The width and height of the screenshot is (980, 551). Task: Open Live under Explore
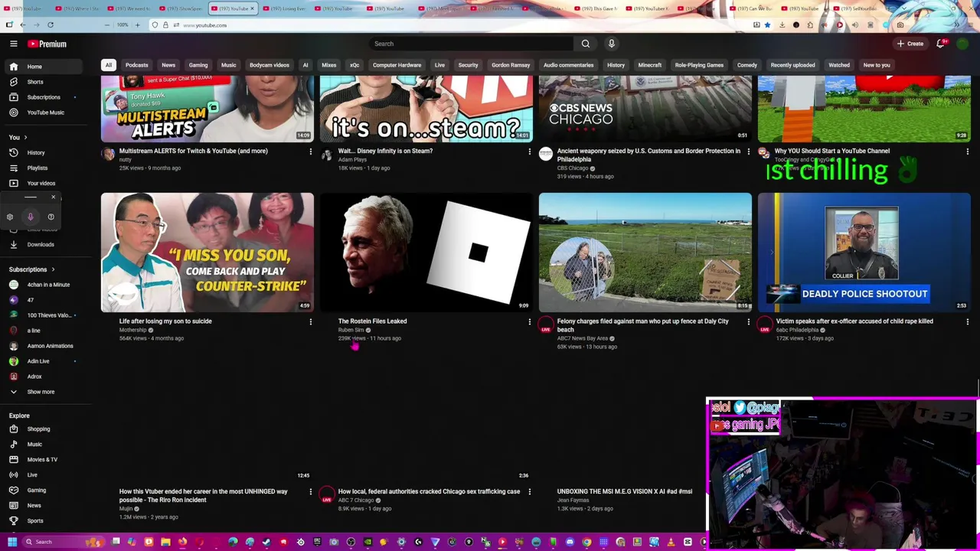(43, 474)
